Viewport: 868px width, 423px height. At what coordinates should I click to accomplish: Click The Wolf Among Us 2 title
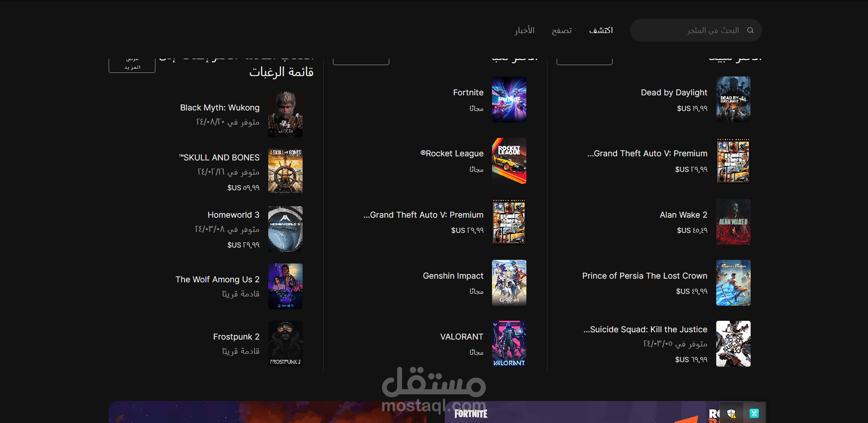click(x=217, y=280)
